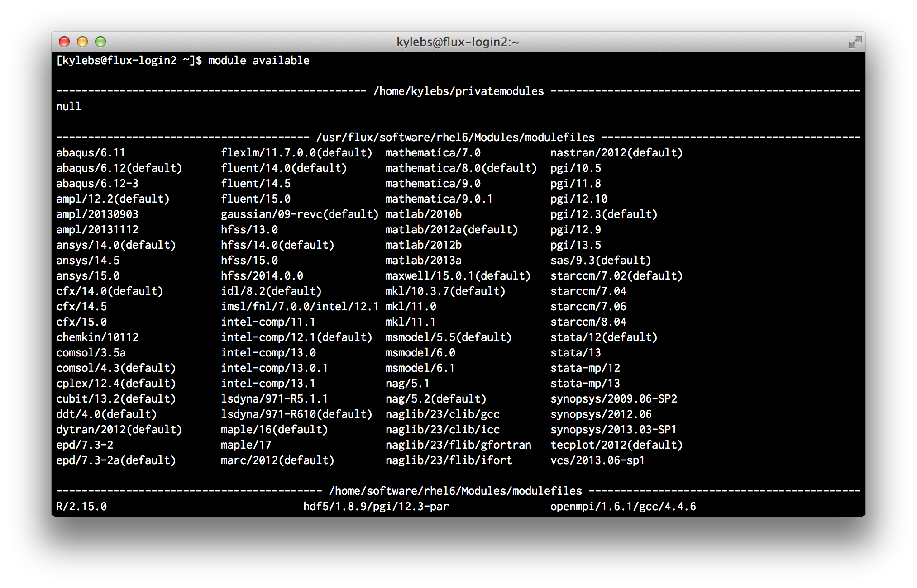917x588 pixels.
Task: Click cubit/13.2(default) entry
Action: coord(116,398)
